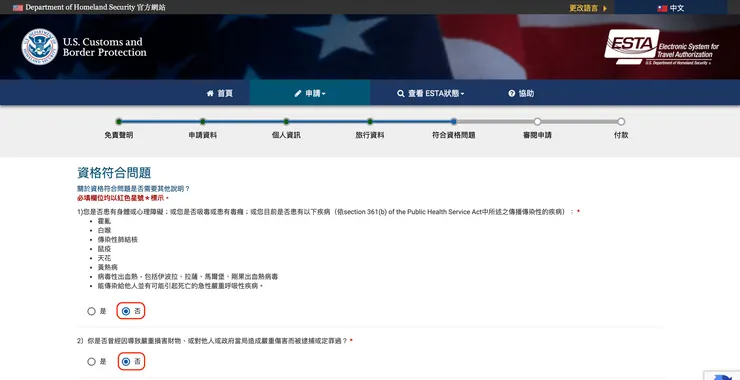
Task: Open 協助 in the navigation bar
Action: point(521,93)
